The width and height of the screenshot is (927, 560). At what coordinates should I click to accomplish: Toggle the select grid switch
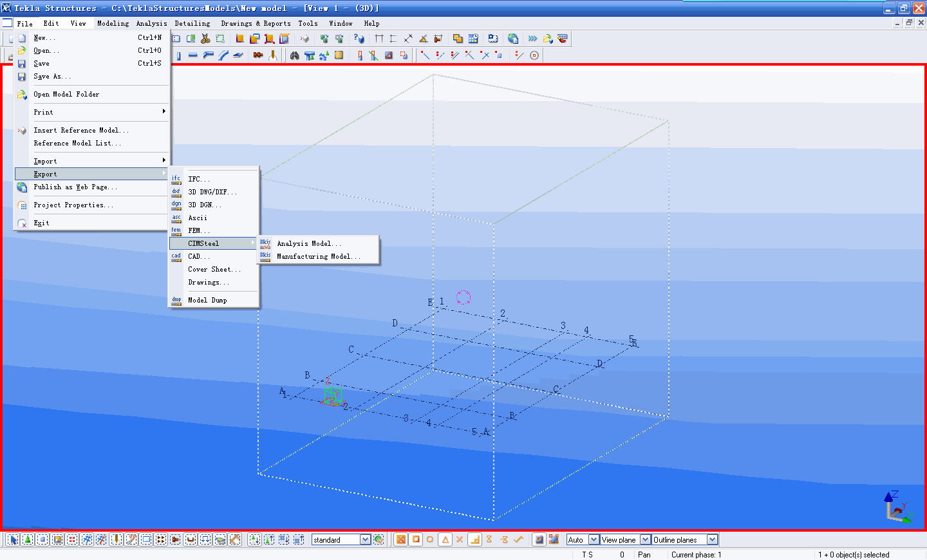pyautogui.click(x=87, y=539)
